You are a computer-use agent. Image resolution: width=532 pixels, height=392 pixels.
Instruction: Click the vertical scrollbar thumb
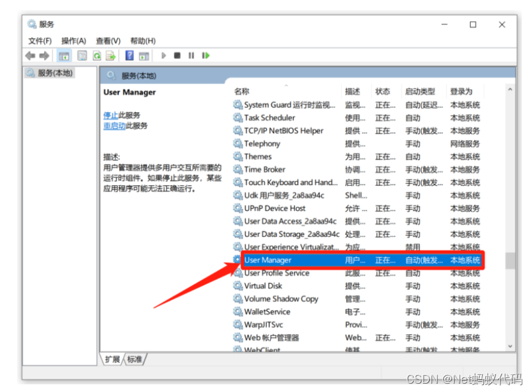510,261
